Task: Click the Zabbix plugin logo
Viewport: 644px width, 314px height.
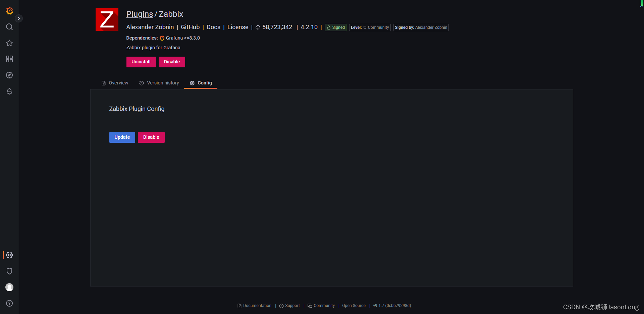Action: pos(107,19)
